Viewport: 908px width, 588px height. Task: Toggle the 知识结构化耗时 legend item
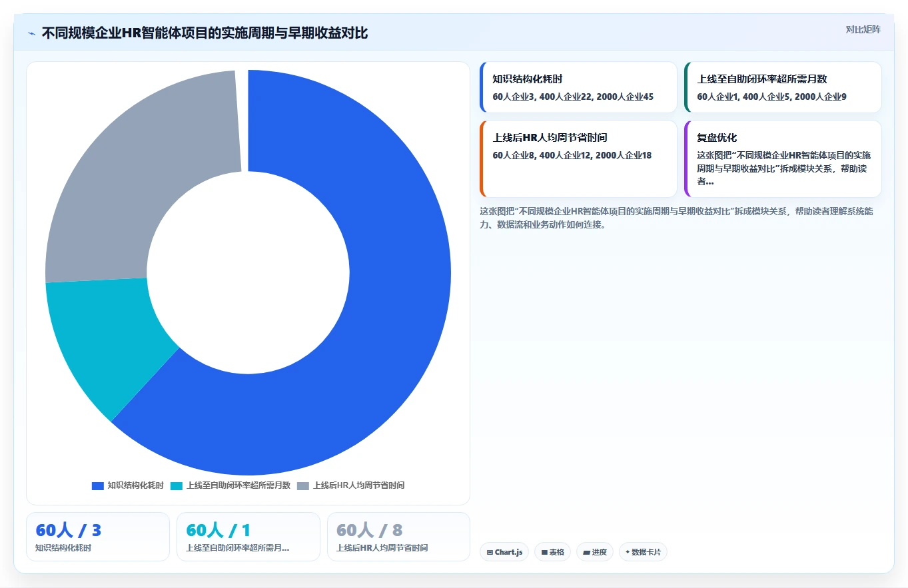pos(128,485)
